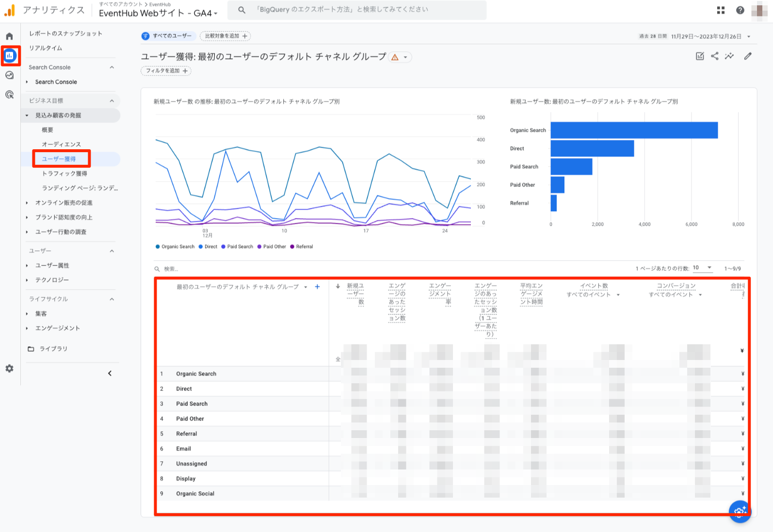773x532 pixels.
Task: Click the report title dropdown arrow beside warning
Action: pos(405,57)
